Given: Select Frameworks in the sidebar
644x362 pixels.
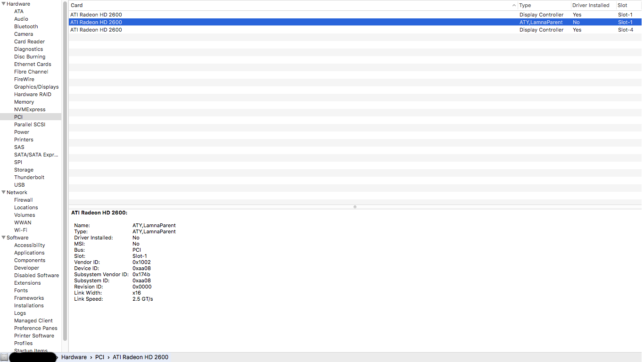Looking at the screenshot, I should coord(29,298).
